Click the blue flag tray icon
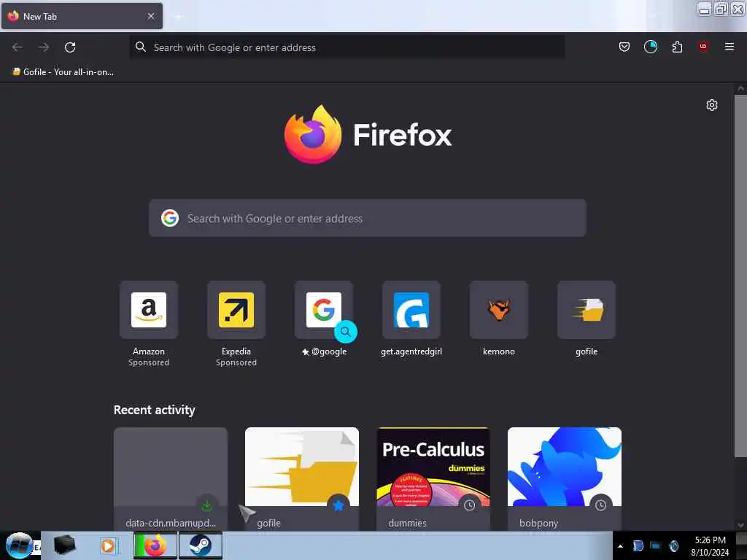The height and width of the screenshot is (560, 747). (x=638, y=545)
